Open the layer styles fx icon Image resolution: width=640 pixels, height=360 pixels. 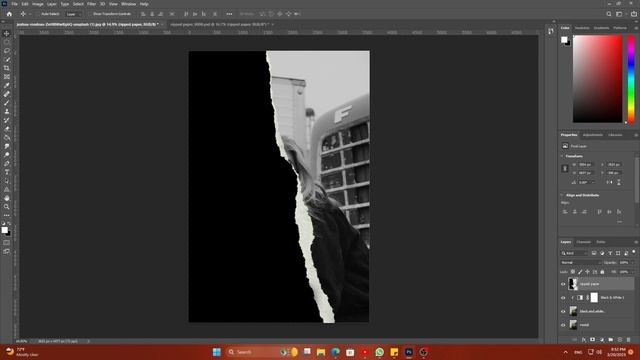tap(584, 340)
